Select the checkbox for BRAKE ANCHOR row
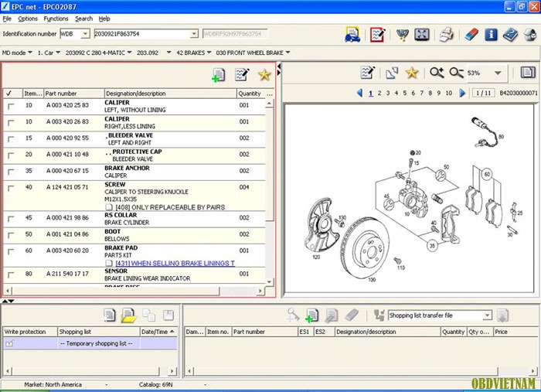Screen dimensions: 541x392 (x=10, y=169)
